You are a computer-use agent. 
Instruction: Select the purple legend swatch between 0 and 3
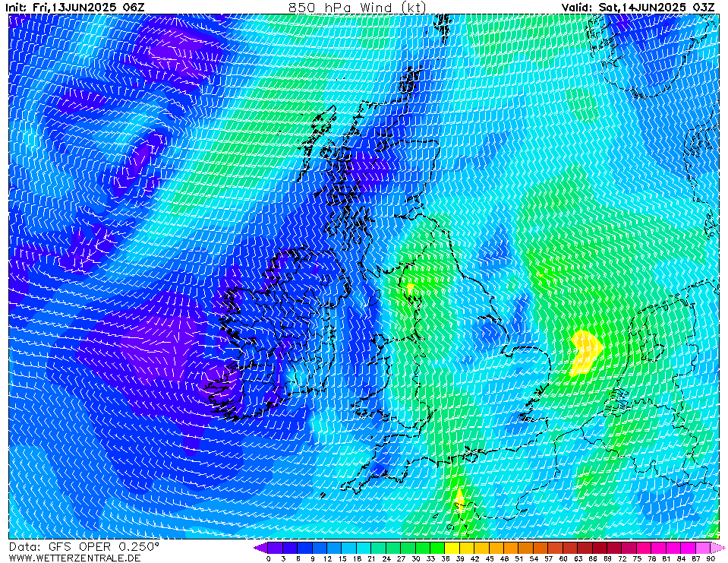[x=276, y=548]
